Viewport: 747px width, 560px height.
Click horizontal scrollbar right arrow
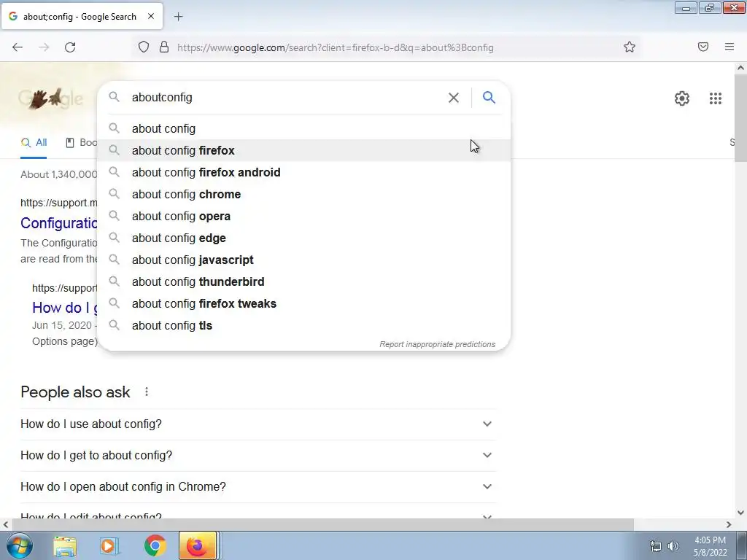(729, 525)
